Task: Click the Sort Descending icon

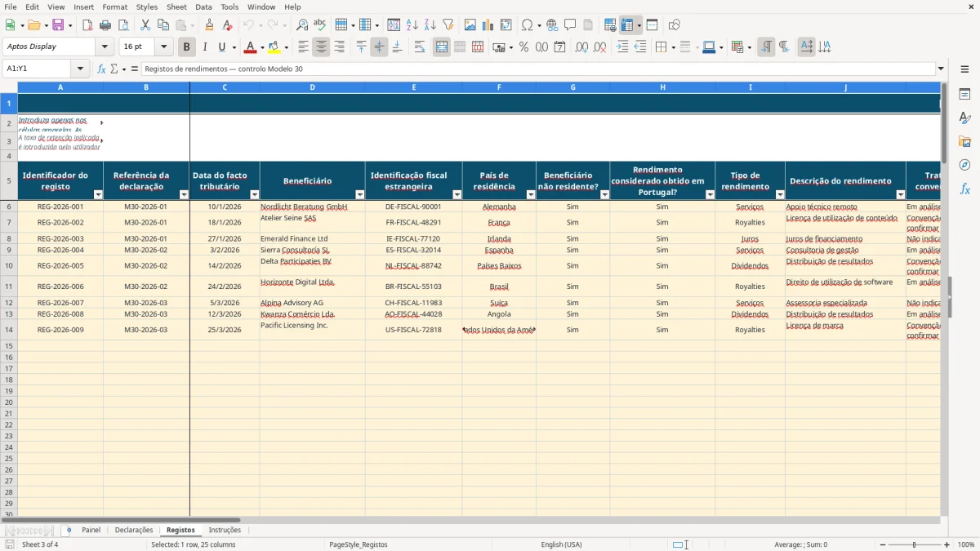Action: 430,25
